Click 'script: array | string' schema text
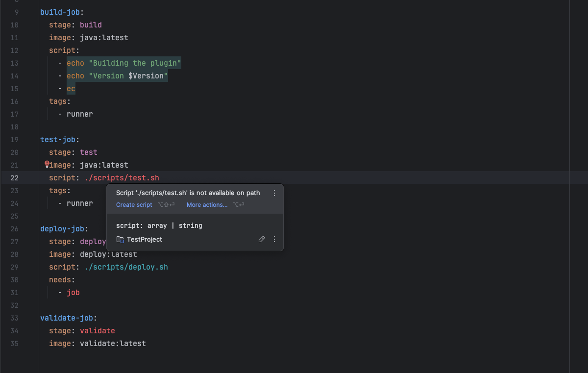Image resolution: width=588 pixels, height=373 pixels. 159,226
